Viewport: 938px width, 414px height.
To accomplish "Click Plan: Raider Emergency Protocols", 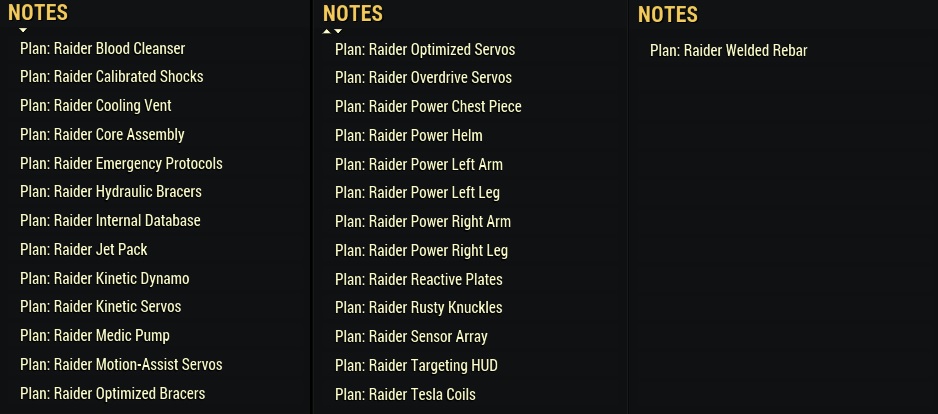I will pos(121,163).
